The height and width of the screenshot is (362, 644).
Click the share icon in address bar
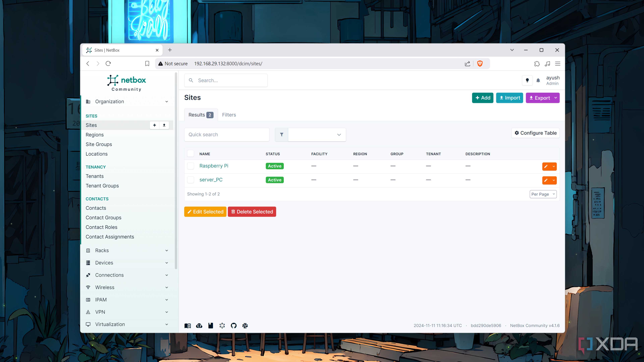pos(467,64)
